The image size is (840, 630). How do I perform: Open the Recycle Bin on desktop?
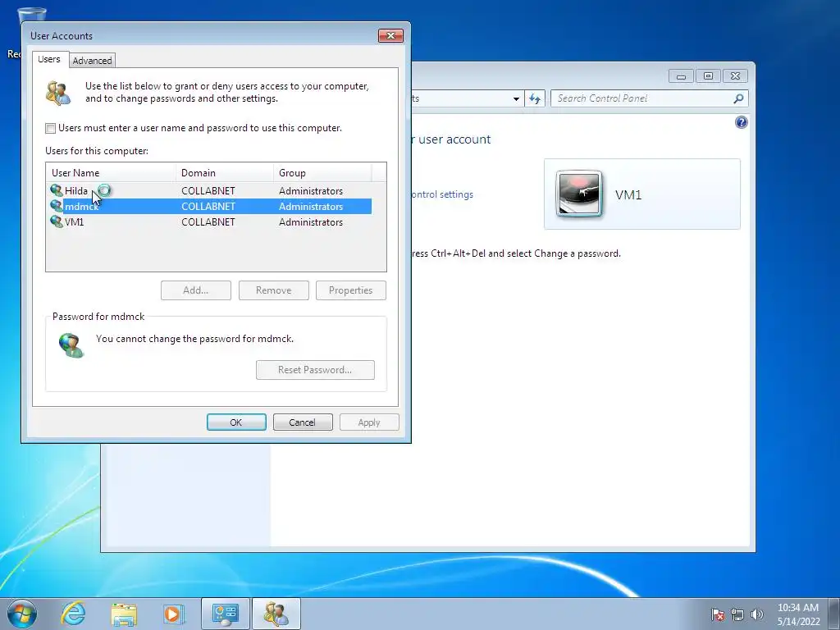click(30, 15)
